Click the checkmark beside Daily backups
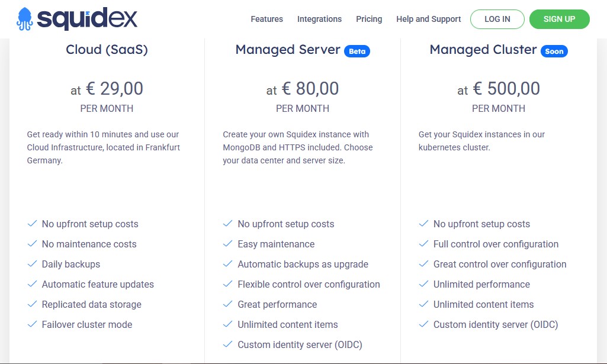 32,264
